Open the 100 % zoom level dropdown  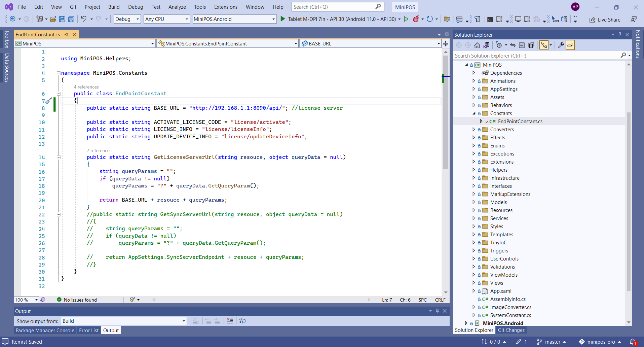coord(27,300)
